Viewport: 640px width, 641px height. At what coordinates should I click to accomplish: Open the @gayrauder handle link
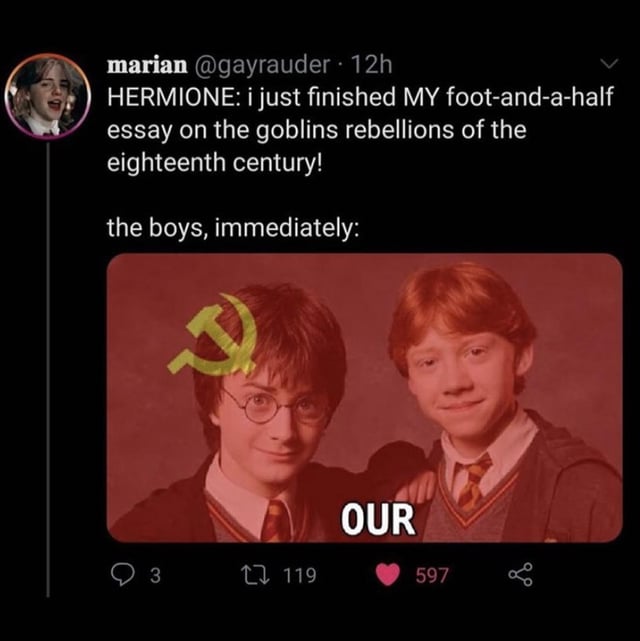coord(262,65)
